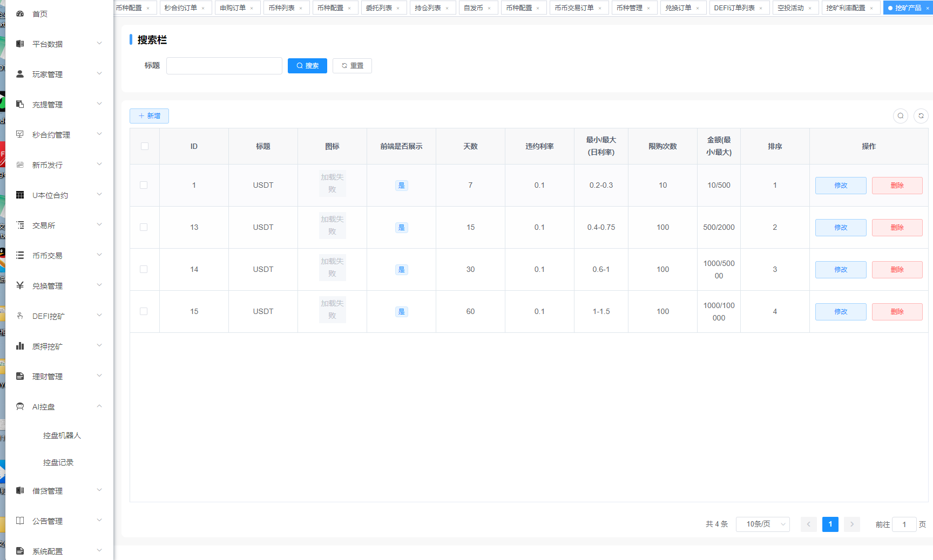The image size is (933, 560).
Task: Close the 秒合约订单 tab
Action: click(x=203, y=8)
